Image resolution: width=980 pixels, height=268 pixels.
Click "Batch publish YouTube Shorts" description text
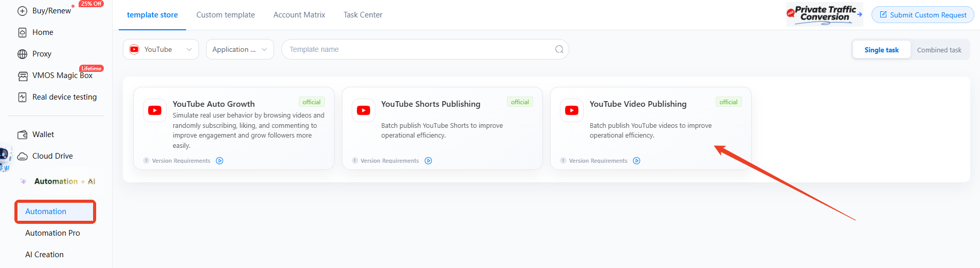point(442,130)
